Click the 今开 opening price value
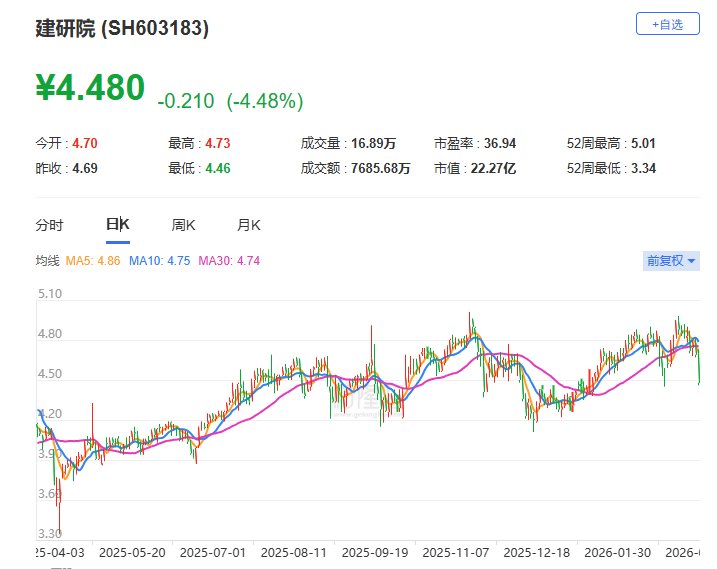The image size is (717, 569). (x=84, y=143)
